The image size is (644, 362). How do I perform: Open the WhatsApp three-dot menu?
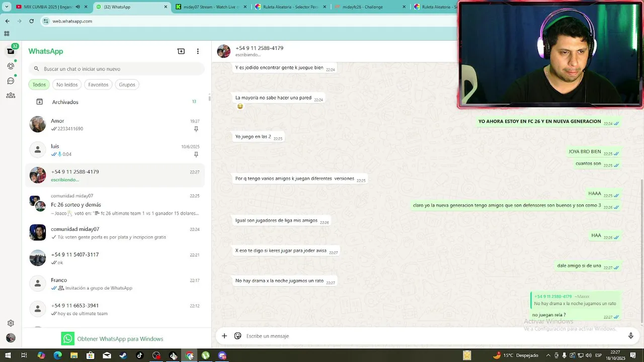tap(198, 51)
